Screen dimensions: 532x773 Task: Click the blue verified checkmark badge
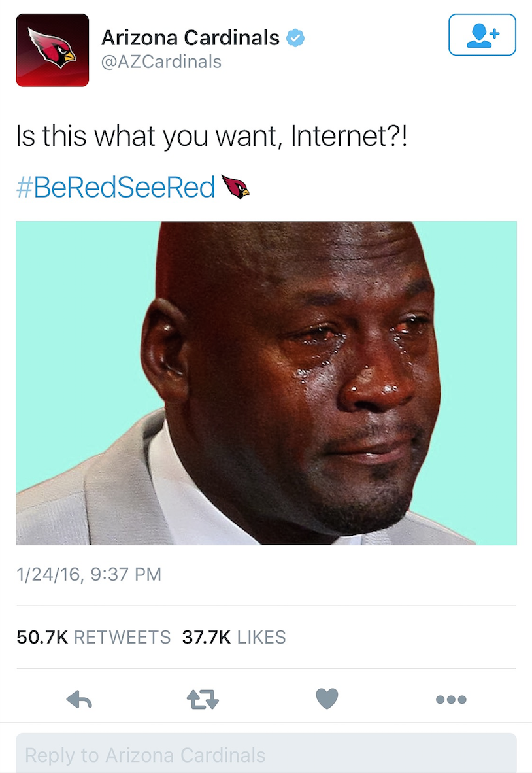pos(295,38)
